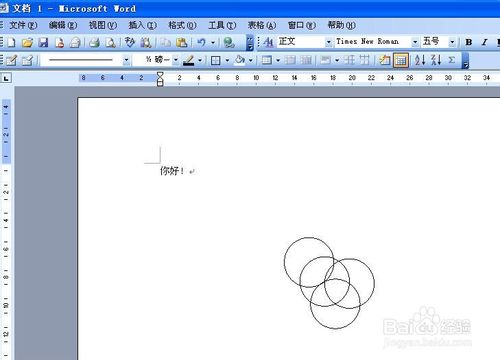Open the Standard toolbar options chevron
This screenshot has height=360, width=500.
click(250, 43)
